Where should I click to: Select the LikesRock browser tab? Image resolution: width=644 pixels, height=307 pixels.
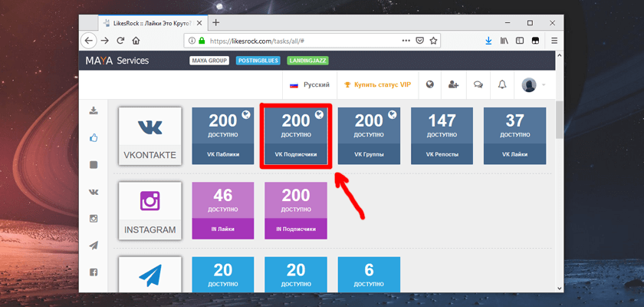pyautogui.click(x=153, y=23)
